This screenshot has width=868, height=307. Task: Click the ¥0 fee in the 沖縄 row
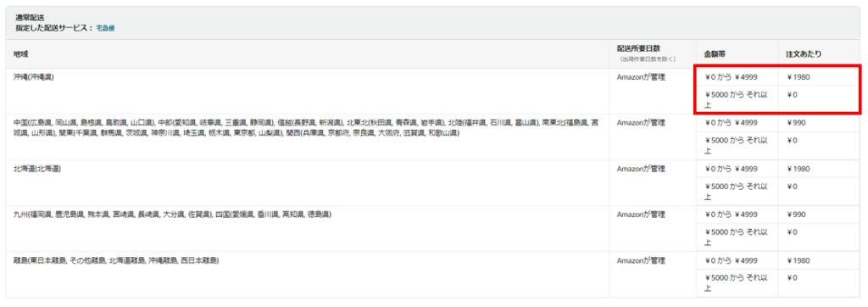pyautogui.click(x=793, y=95)
